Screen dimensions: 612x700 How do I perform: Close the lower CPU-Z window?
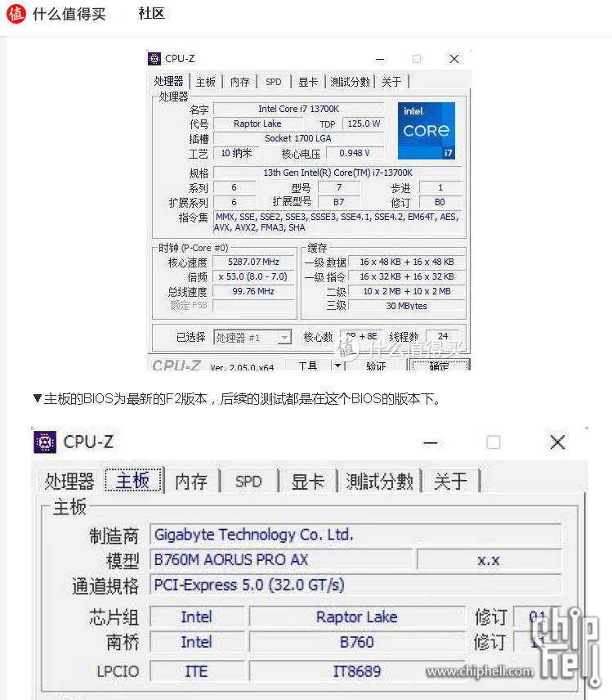coord(557,442)
